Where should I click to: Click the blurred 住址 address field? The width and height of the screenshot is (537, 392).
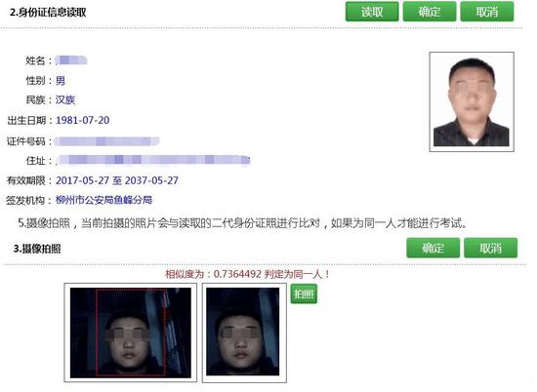(x=152, y=160)
